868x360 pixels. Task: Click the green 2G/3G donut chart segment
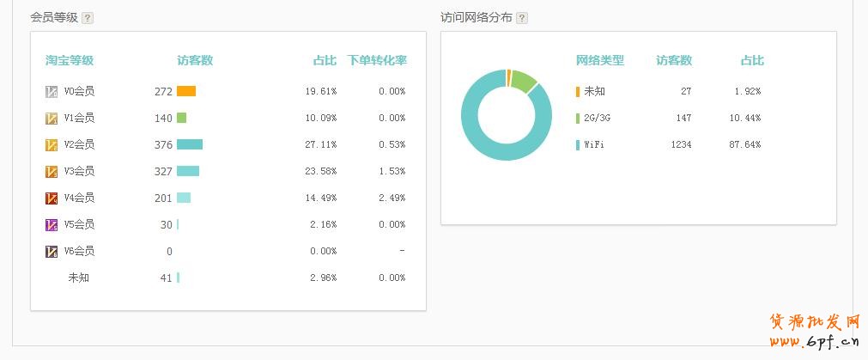523,81
